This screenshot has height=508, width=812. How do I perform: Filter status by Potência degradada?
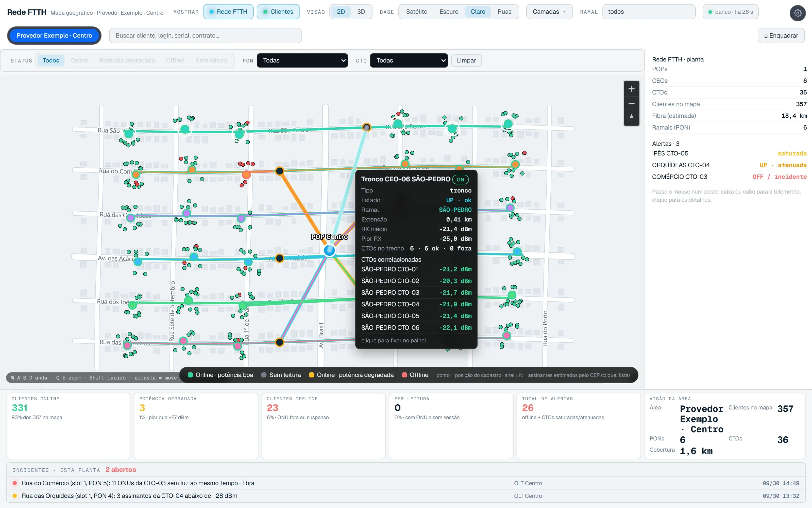click(x=127, y=60)
